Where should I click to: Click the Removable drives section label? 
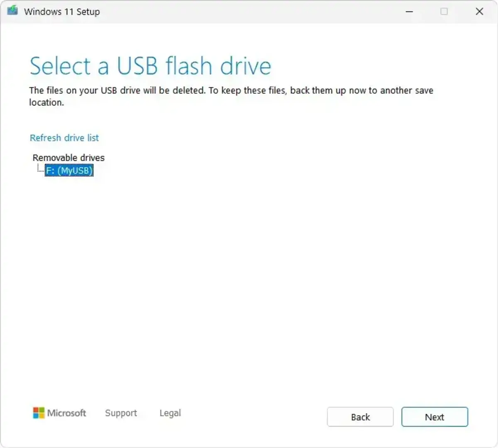click(68, 158)
